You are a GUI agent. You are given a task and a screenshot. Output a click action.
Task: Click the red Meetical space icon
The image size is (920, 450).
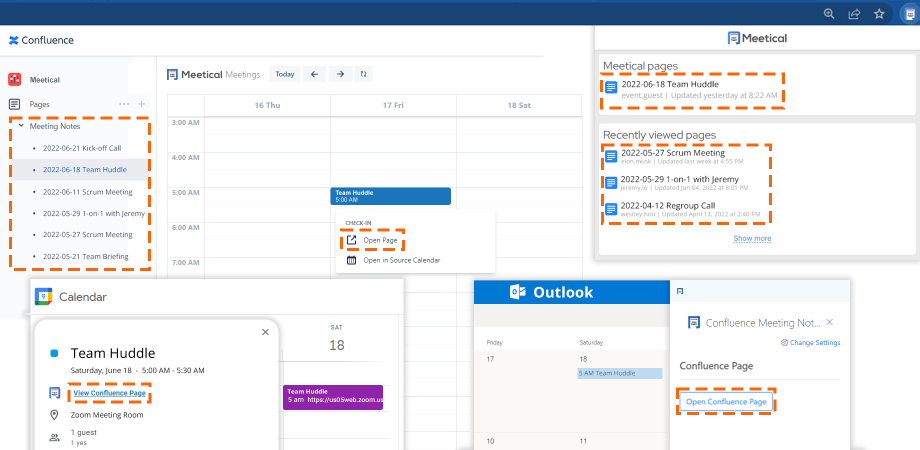click(15, 79)
